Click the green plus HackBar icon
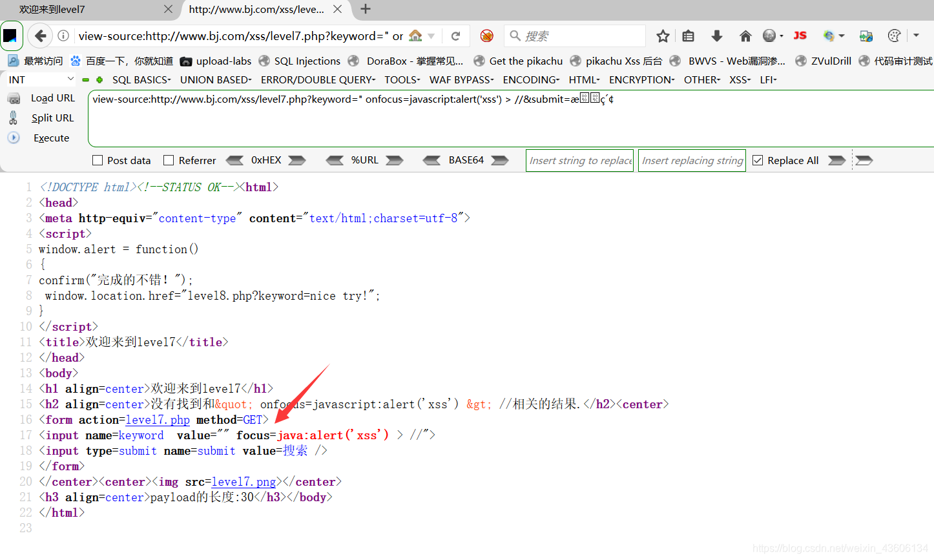 click(99, 80)
